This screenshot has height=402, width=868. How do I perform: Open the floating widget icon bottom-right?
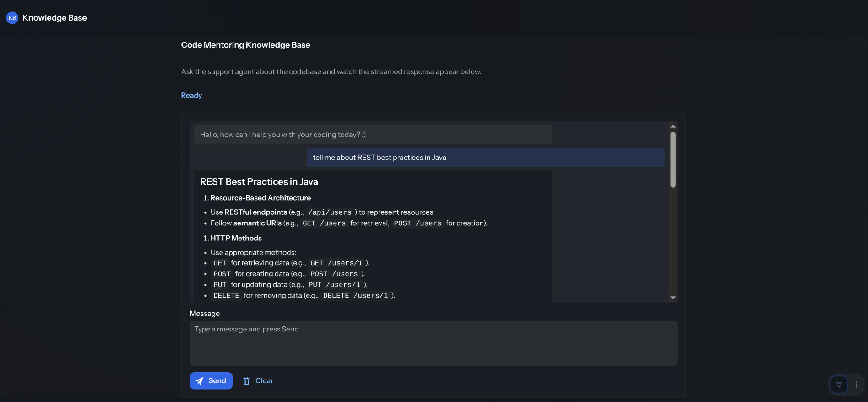click(839, 385)
